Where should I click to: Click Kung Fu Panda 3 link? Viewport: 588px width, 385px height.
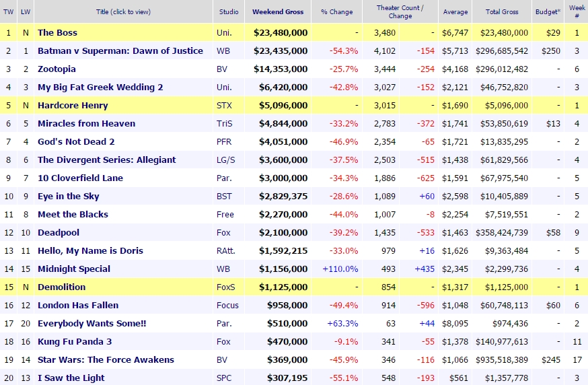[x=75, y=341]
